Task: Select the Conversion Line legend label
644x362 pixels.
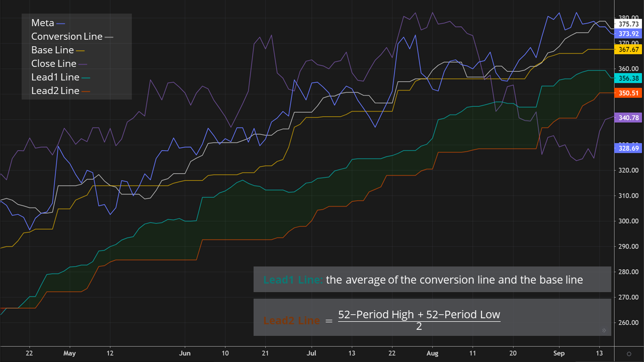Action: click(66, 37)
